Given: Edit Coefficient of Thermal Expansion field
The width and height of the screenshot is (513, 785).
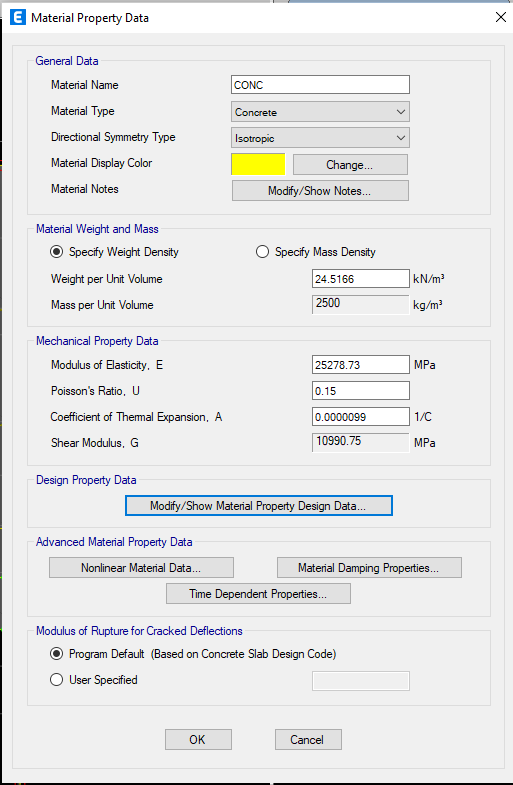Looking at the screenshot, I should tap(361, 417).
